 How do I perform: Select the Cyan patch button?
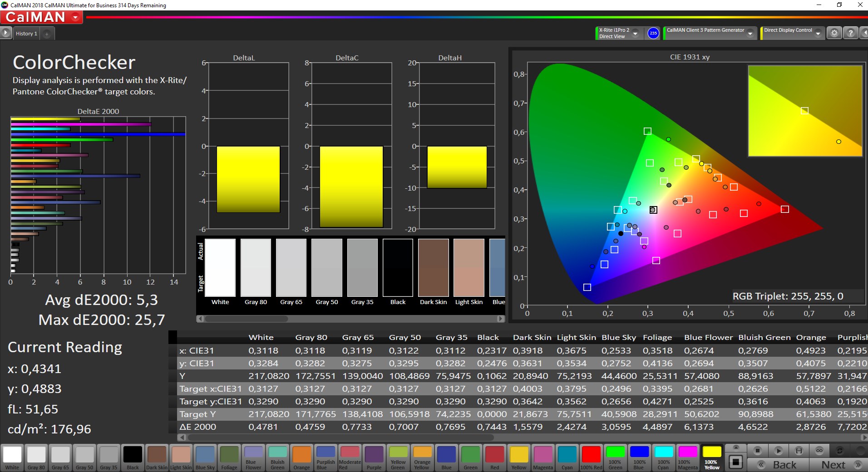tap(567, 457)
